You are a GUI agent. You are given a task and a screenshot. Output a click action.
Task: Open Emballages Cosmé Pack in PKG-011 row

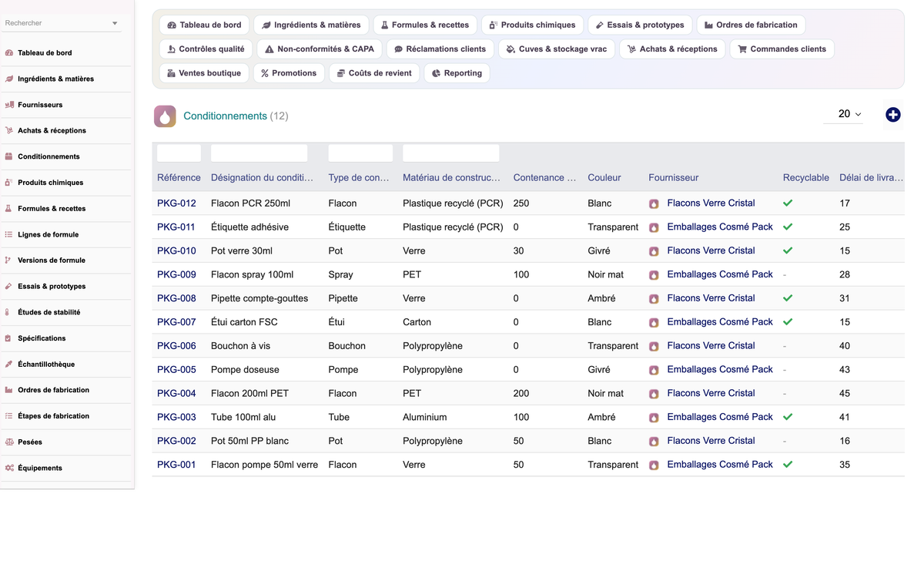(720, 227)
